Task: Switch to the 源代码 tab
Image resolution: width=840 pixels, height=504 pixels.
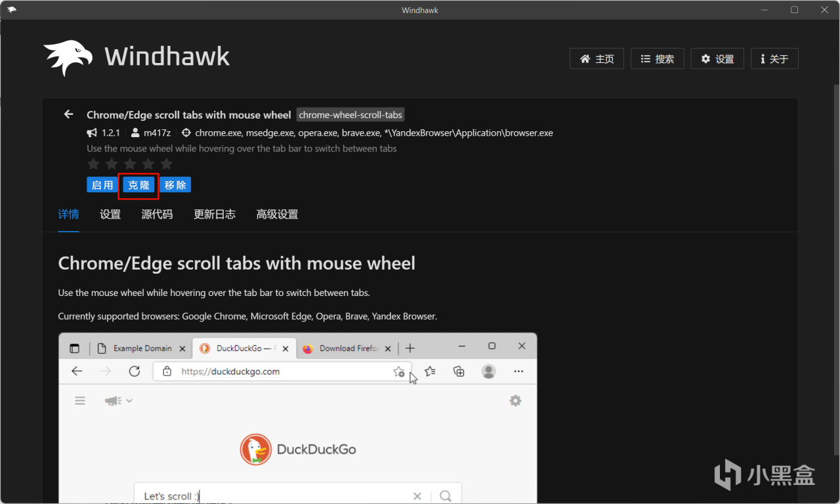Action: point(157,215)
